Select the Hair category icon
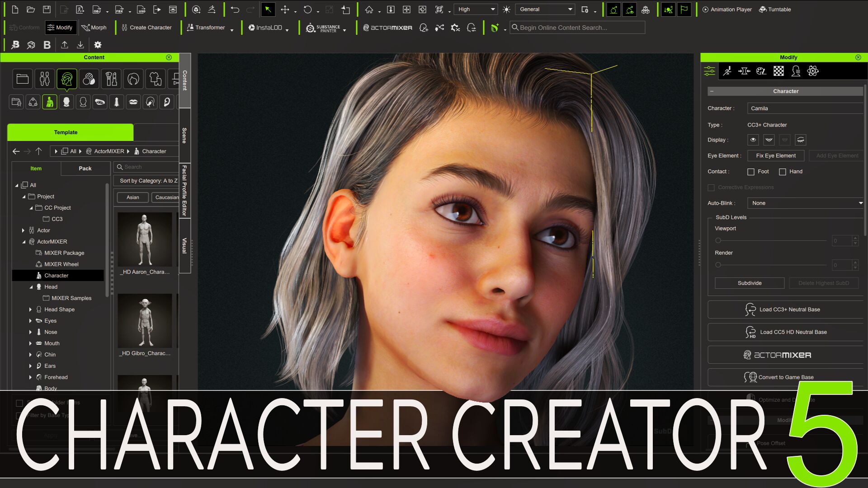The height and width of the screenshot is (488, 868). pyautogui.click(x=133, y=79)
